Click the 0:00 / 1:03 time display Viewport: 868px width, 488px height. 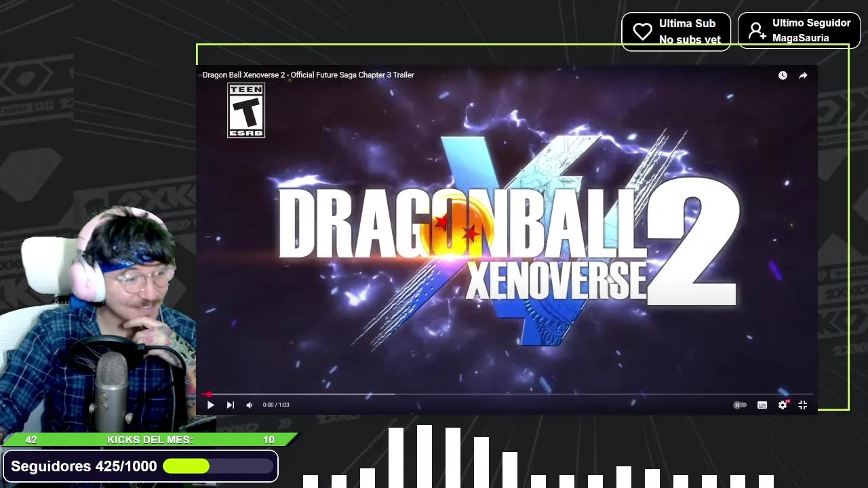(276, 405)
